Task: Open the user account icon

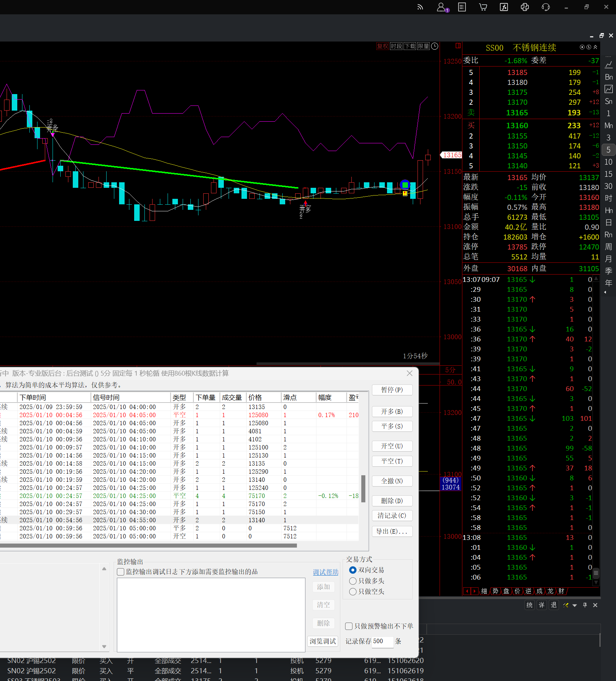Action: 441,7
